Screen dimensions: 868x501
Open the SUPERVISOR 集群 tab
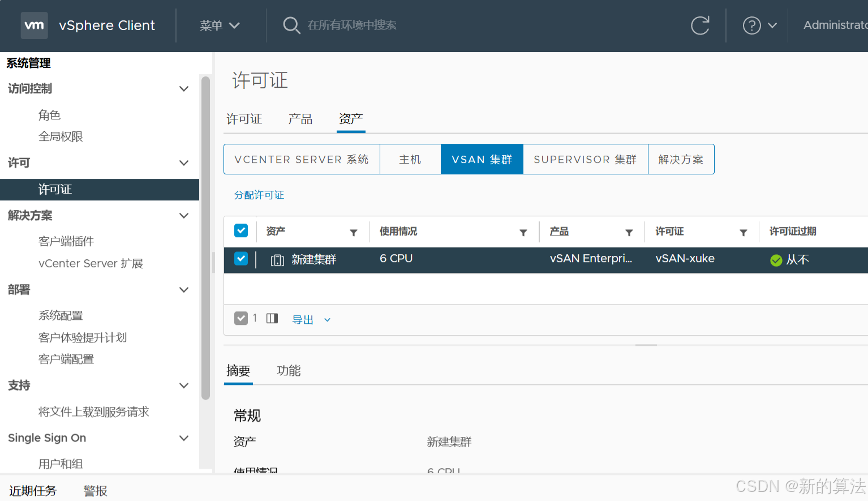click(586, 159)
